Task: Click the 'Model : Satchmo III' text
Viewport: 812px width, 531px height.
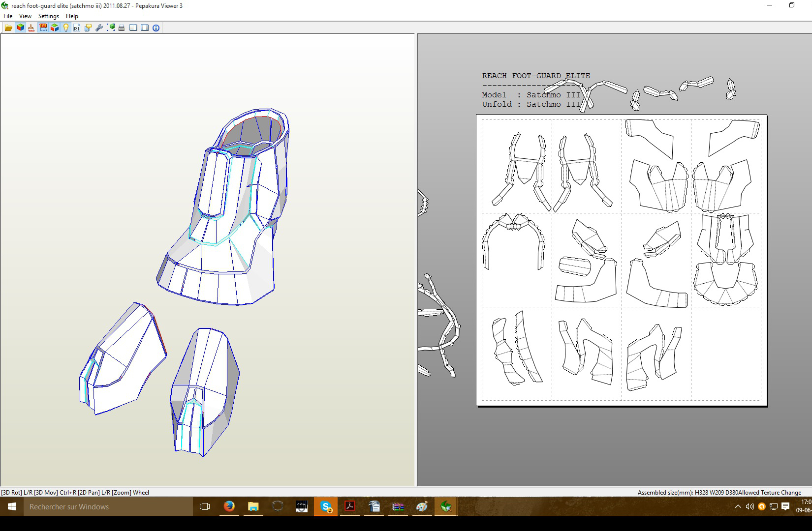Action: [x=531, y=95]
